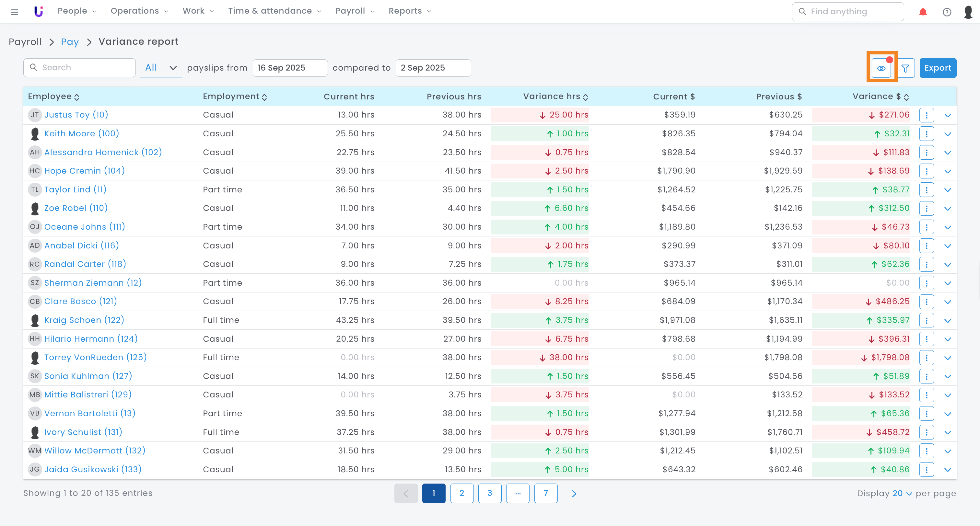Click the filter funnel icon
This screenshot has width=980, height=526.
905,68
